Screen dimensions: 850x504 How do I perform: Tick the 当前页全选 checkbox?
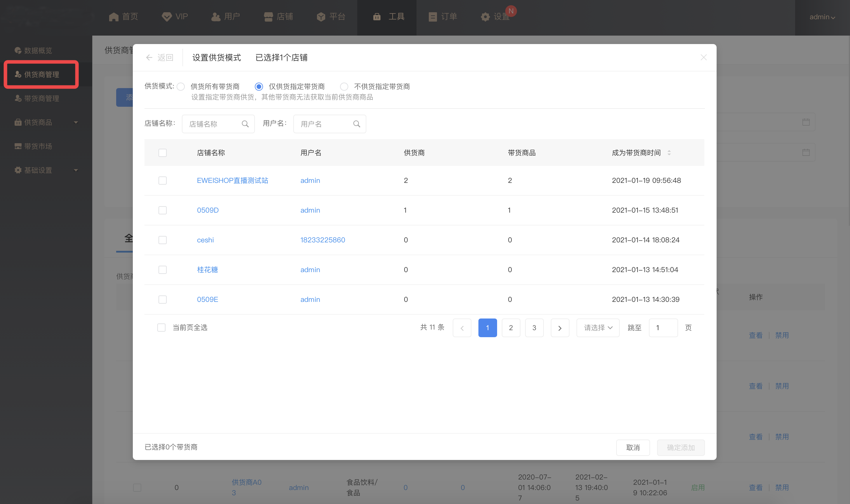click(161, 328)
